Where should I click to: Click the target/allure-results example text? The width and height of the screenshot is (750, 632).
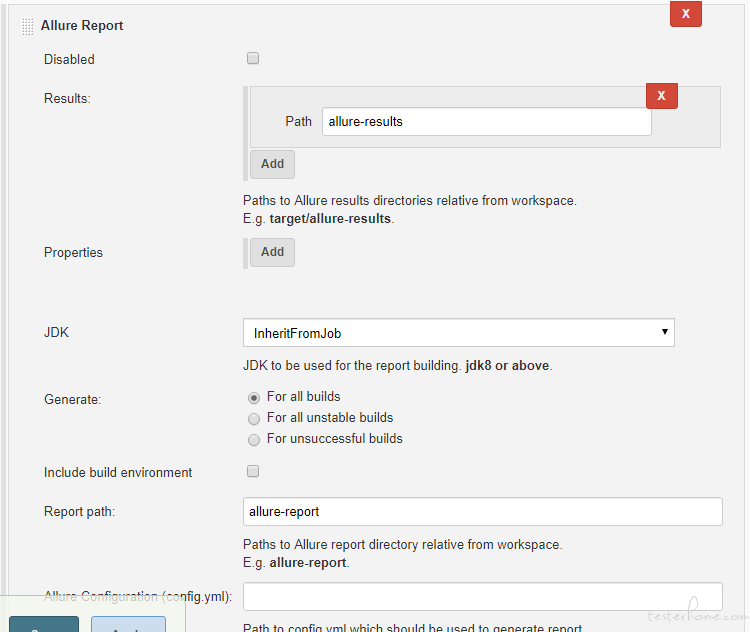click(330, 219)
